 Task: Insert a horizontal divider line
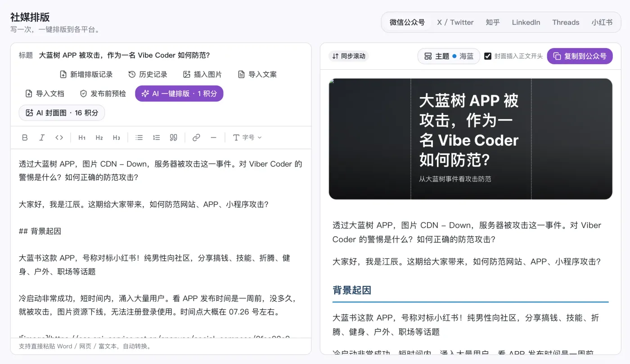(x=213, y=138)
